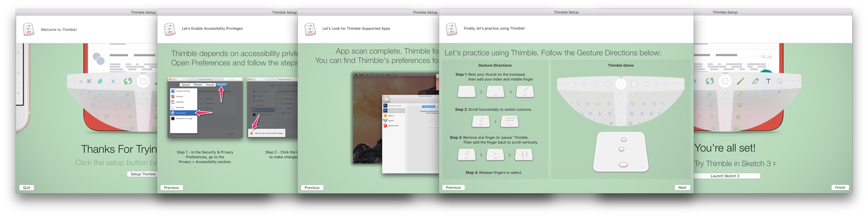The image size is (868, 216).
Task: Select the Firewall tab in Security & Privacy illustration
Action: tap(210, 85)
